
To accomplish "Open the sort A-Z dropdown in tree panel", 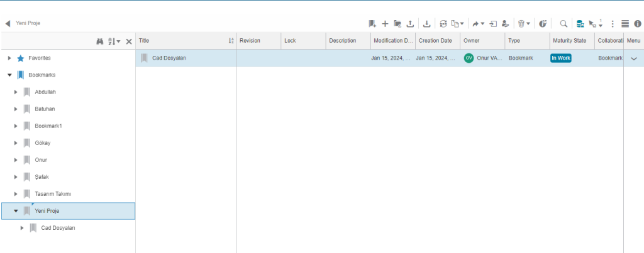I will click(x=114, y=41).
